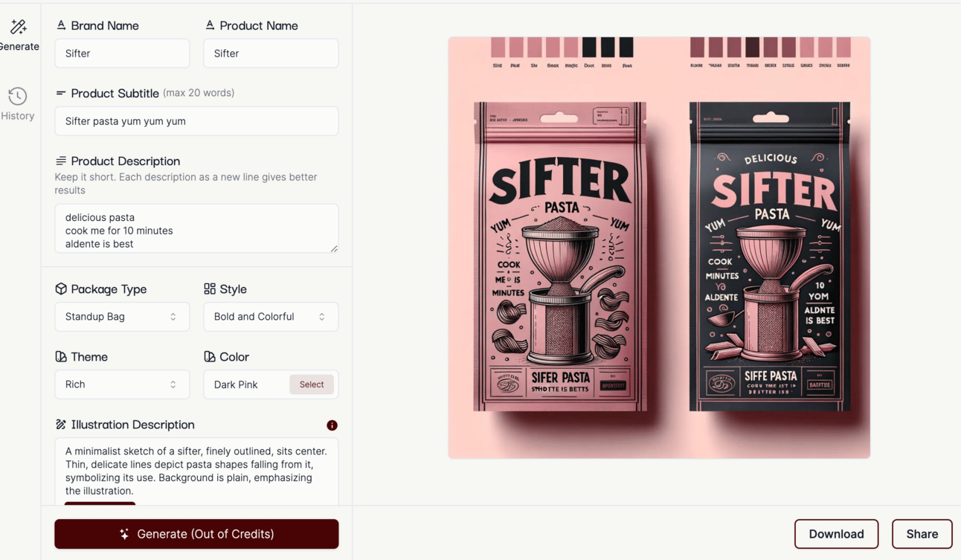The width and height of the screenshot is (961, 560).
Task: Click the Color swatch book icon
Action: pos(210,356)
